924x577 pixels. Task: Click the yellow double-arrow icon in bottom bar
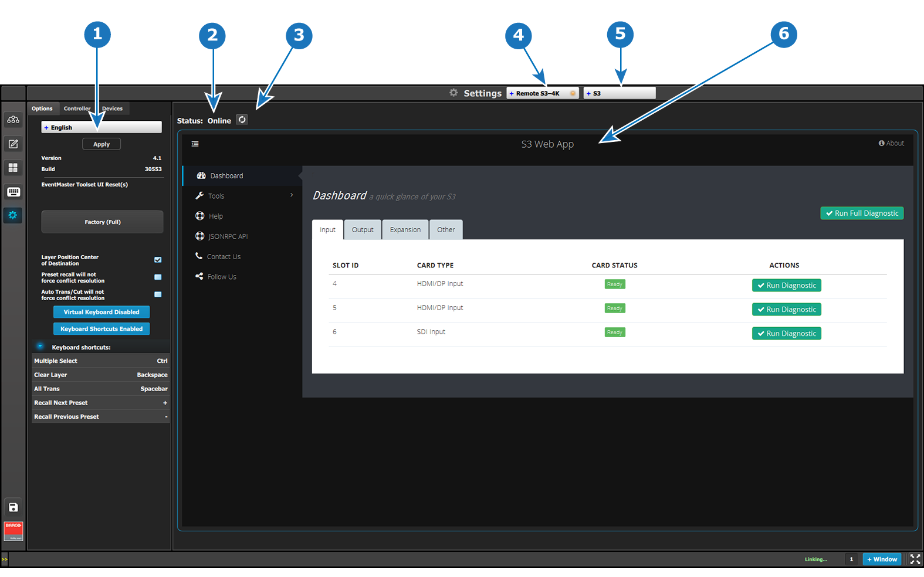coord(5,559)
